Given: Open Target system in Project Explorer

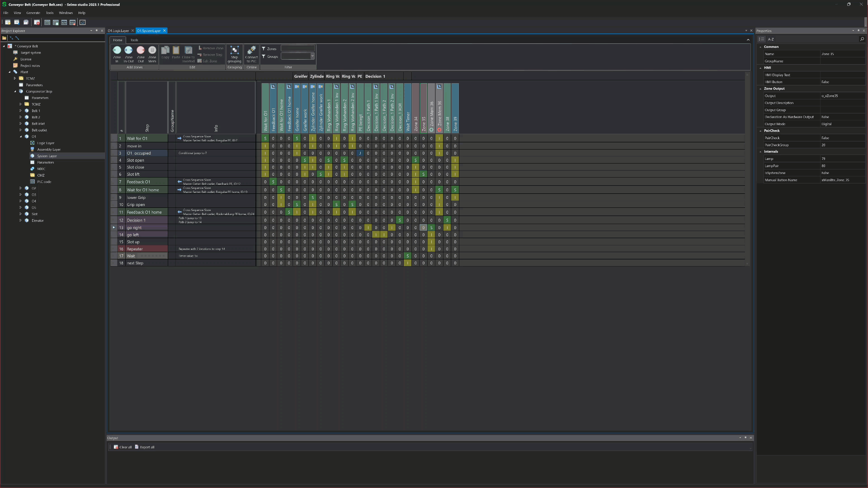Looking at the screenshot, I should coord(31,52).
